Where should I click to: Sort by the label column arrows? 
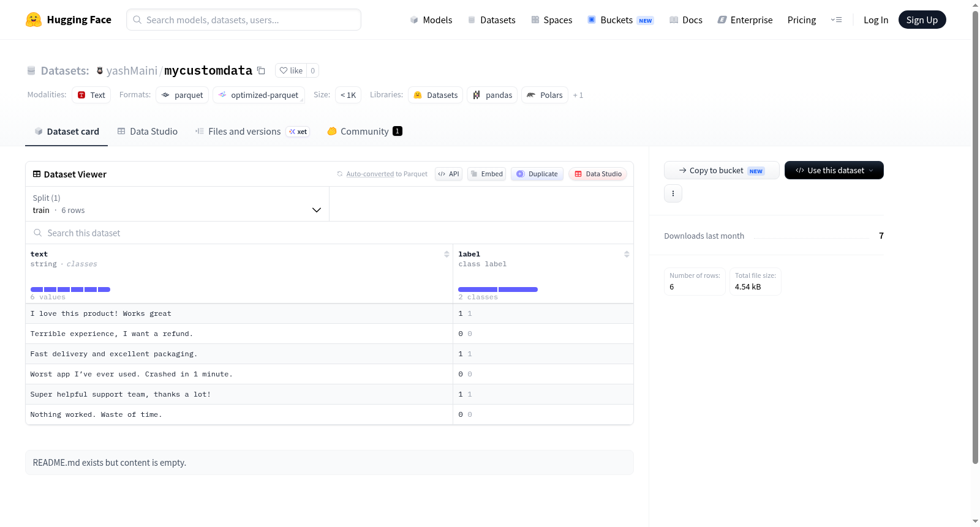coord(627,254)
